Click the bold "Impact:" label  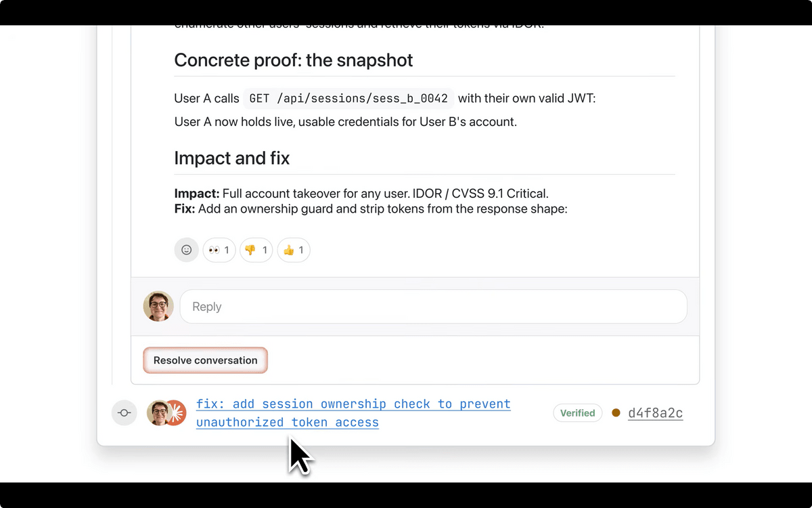197,194
